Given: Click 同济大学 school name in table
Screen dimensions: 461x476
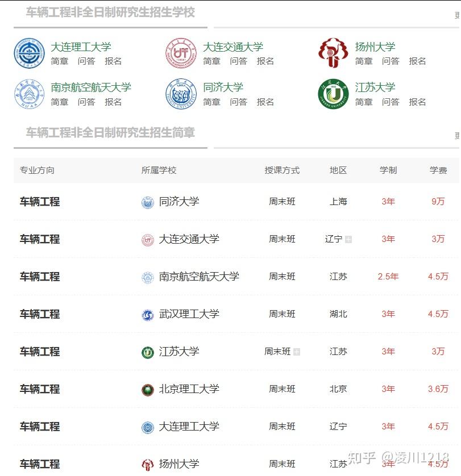Looking at the screenshot, I should 179,202.
